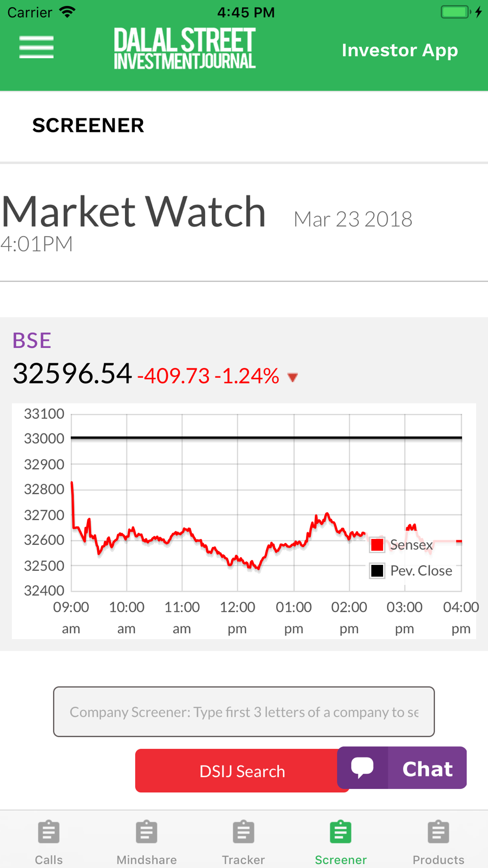Open the hamburger menu
488x868 pixels.
pyautogui.click(x=37, y=47)
